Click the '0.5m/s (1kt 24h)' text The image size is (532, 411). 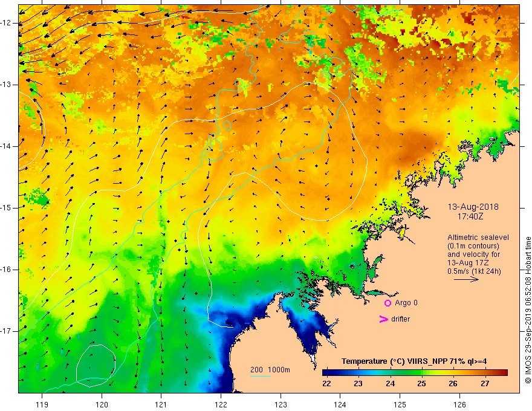(474, 271)
